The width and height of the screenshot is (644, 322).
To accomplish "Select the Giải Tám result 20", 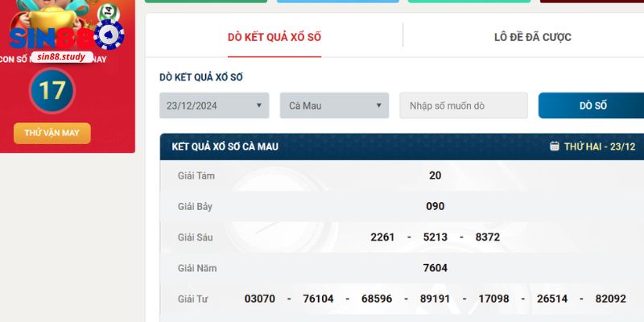I will coord(435,175).
